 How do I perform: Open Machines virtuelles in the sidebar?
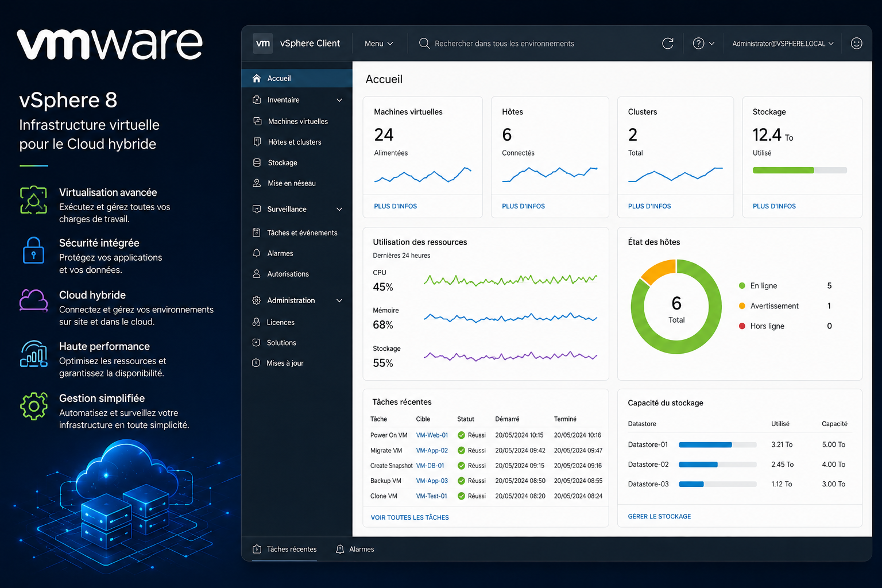(x=297, y=121)
